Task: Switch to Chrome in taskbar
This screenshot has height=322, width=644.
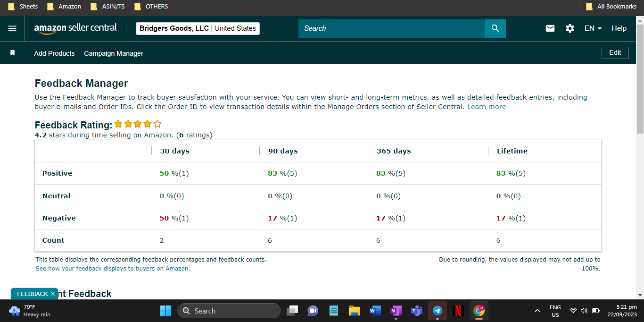Action: pos(479,311)
